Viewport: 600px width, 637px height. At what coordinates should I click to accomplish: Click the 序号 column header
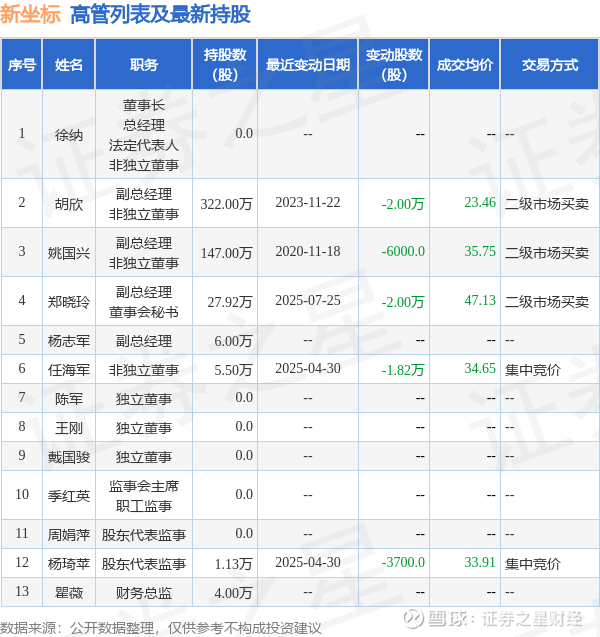[x=22, y=64]
